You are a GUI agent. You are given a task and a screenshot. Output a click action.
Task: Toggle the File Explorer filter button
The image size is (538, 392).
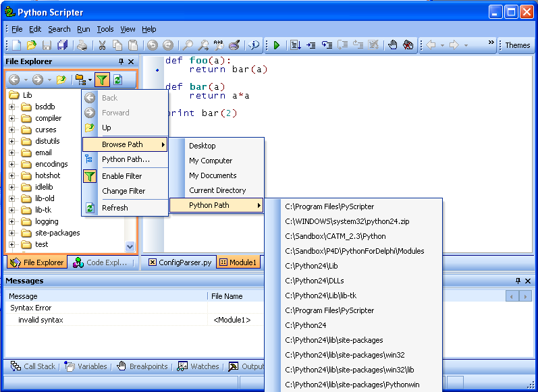tap(102, 80)
